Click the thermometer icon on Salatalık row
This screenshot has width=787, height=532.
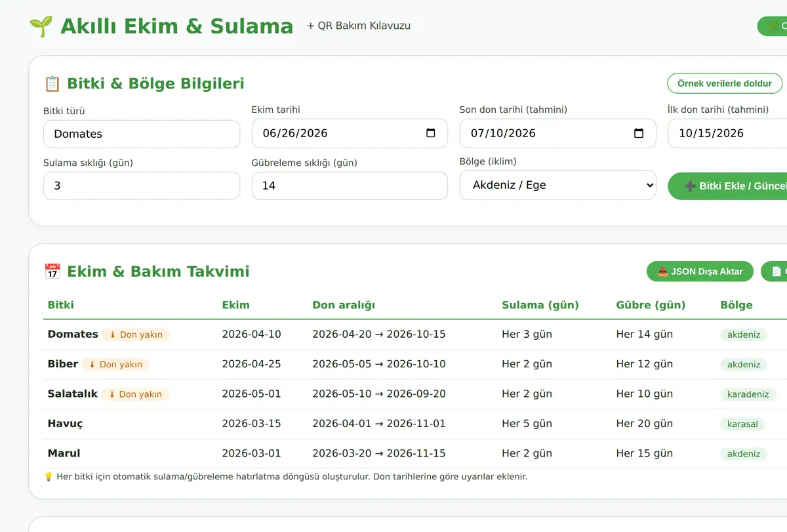112,394
